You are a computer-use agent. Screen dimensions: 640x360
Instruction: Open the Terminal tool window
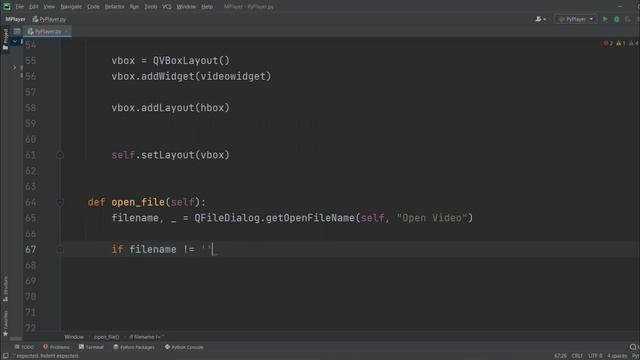[x=91, y=347]
